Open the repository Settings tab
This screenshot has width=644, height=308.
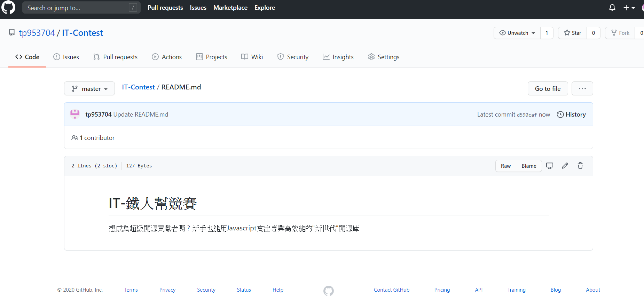pos(384,57)
